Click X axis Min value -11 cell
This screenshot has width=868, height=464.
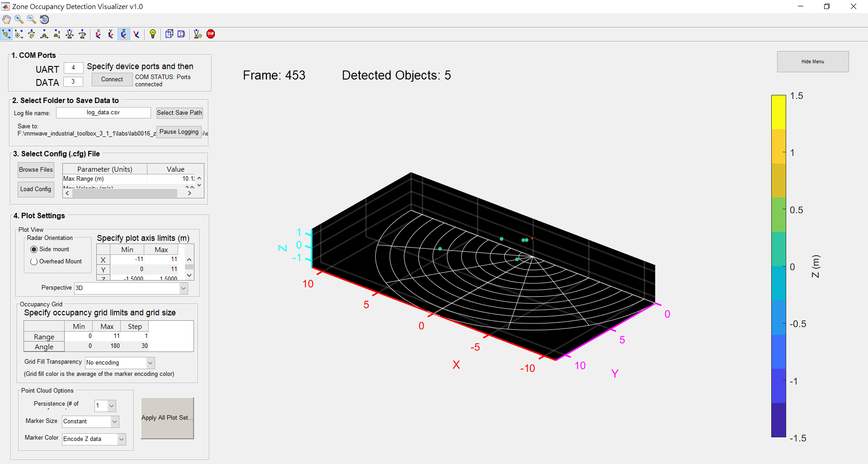click(x=127, y=259)
